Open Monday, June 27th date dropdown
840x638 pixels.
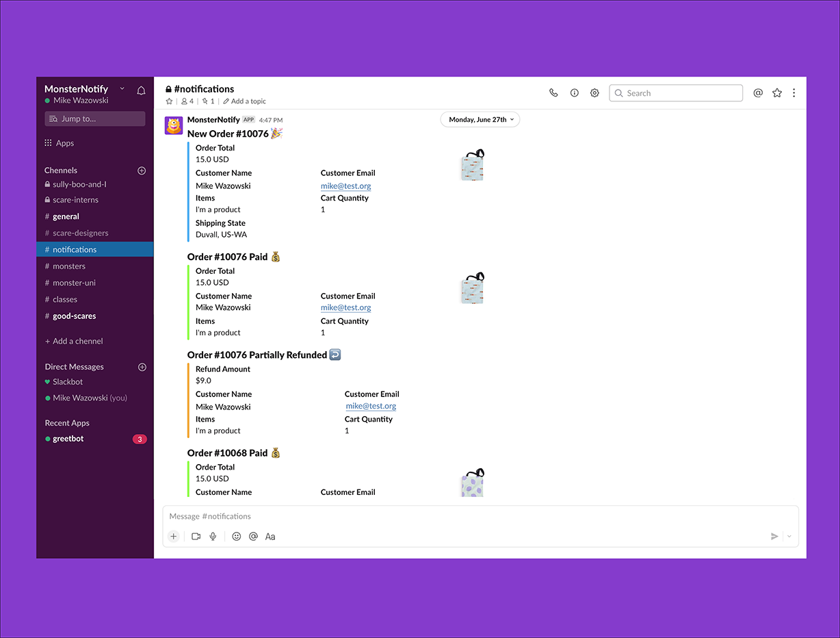480,120
